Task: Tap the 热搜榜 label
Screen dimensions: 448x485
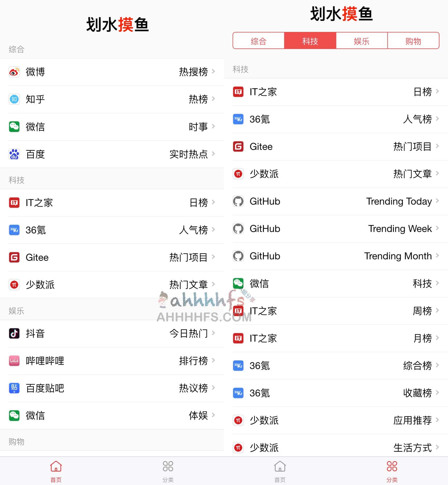Action: 193,72
